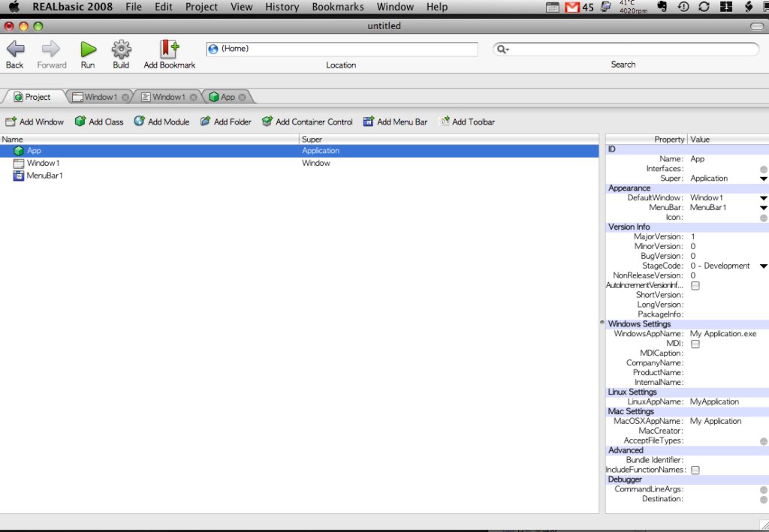Click Add Class in the project toolbar
Viewport: 769px width, 532px height.
click(x=99, y=122)
